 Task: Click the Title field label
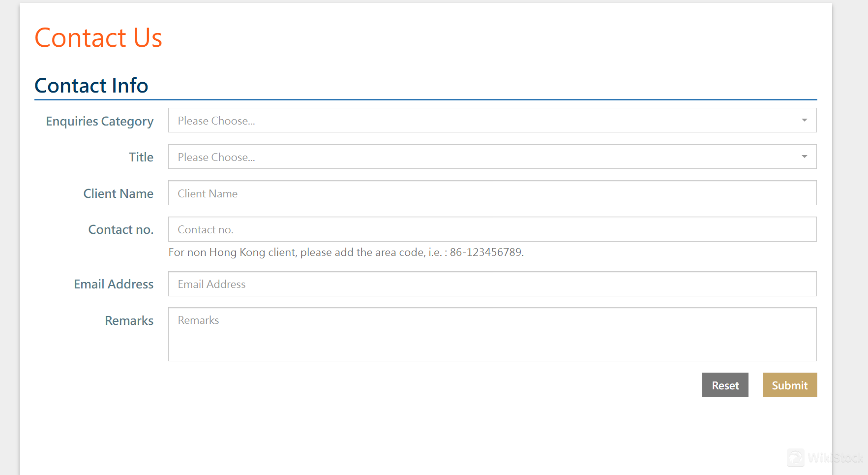coord(141,158)
